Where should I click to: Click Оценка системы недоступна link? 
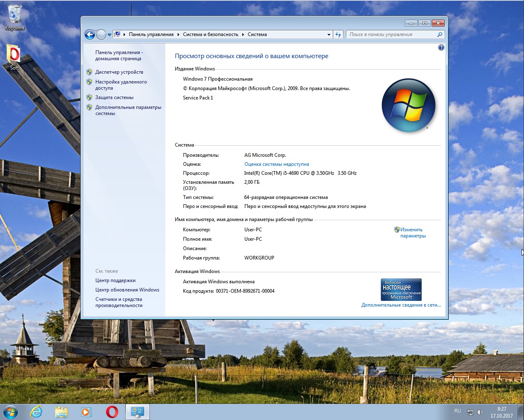tap(277, 164)
